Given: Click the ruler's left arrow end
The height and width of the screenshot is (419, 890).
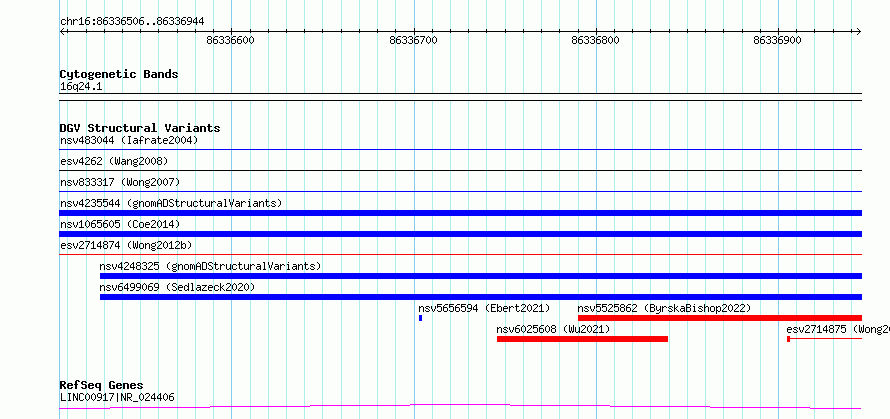Looking at the screenshot, I should [62, 32].
